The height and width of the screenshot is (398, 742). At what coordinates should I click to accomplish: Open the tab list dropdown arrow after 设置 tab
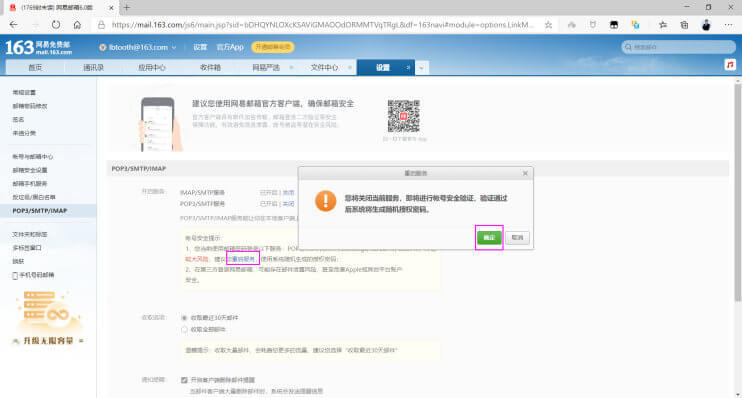(421, 68)
